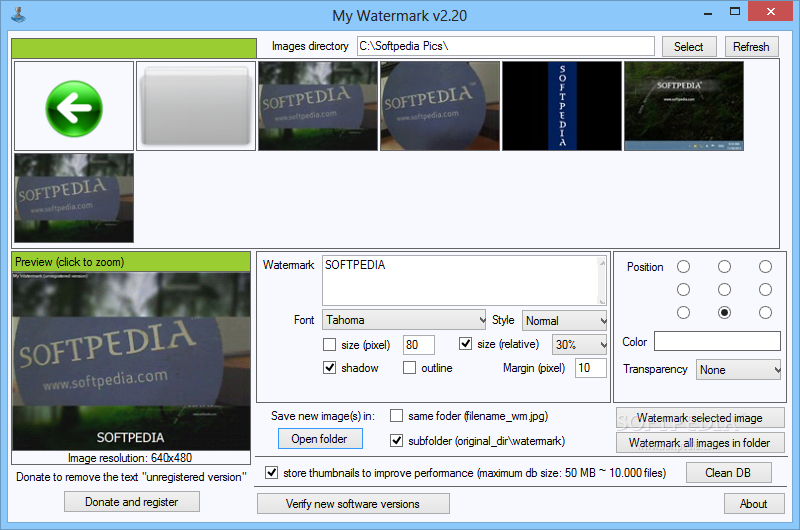Select bottom-left position radio button
This screenshot has height=530, width=800.
(x=683, y=312)
